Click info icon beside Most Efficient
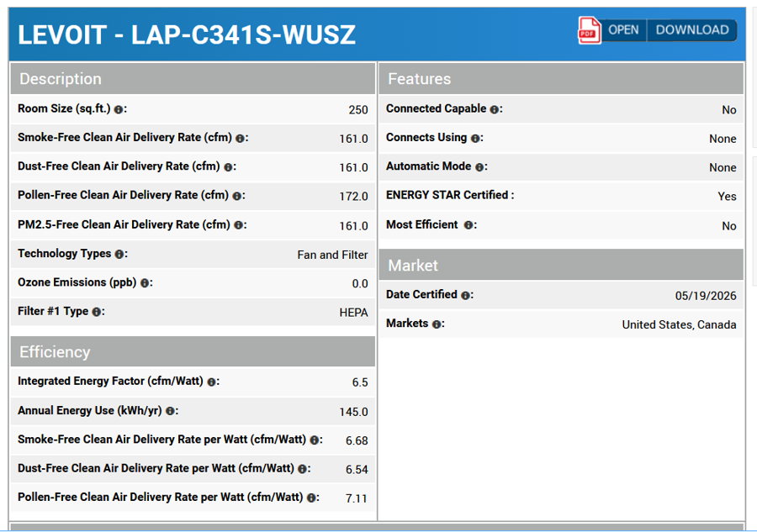Image resolution: width=757 pixels, height=532 pixels. [468, 225]
